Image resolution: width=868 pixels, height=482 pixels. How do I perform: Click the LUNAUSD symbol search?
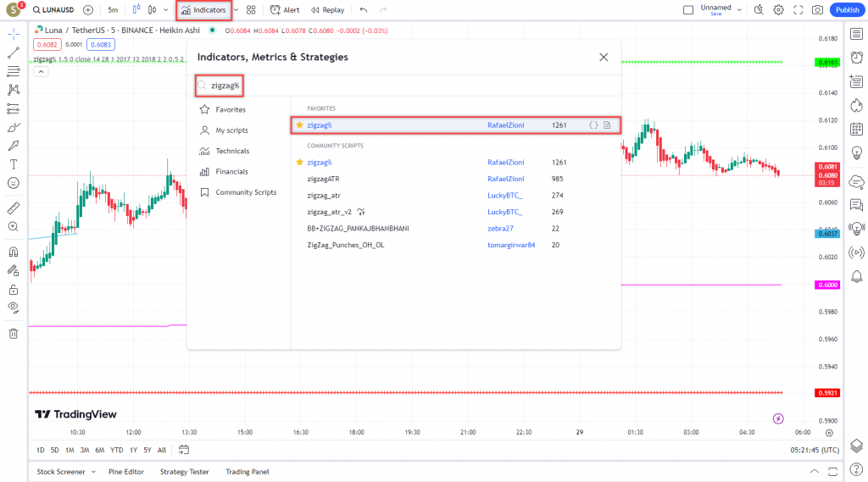[x=53, y=10]
